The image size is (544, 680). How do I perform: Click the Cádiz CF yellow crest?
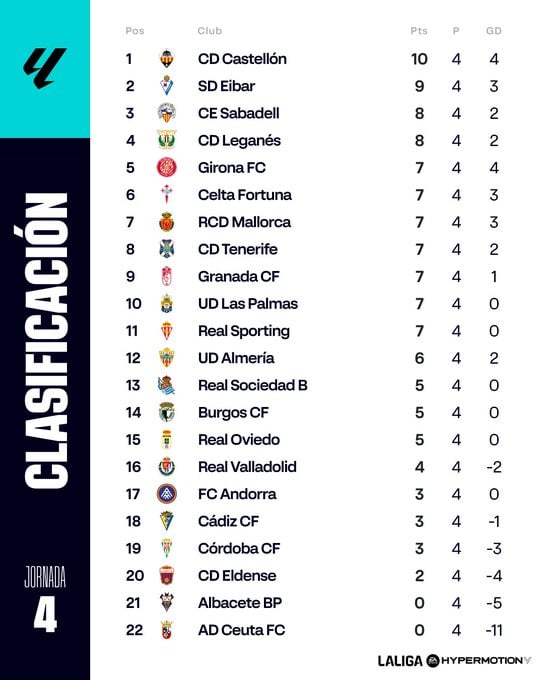[x=167, y=521]
